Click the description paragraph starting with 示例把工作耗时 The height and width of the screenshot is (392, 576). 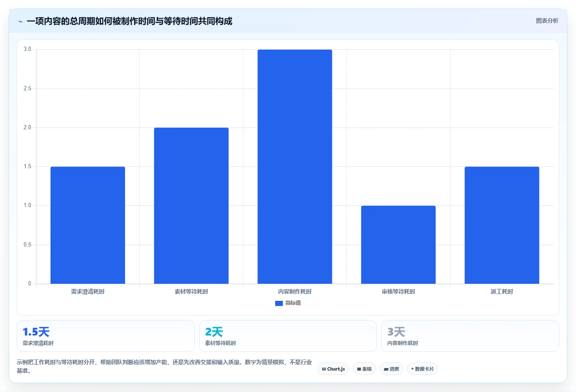click(164, 366)
